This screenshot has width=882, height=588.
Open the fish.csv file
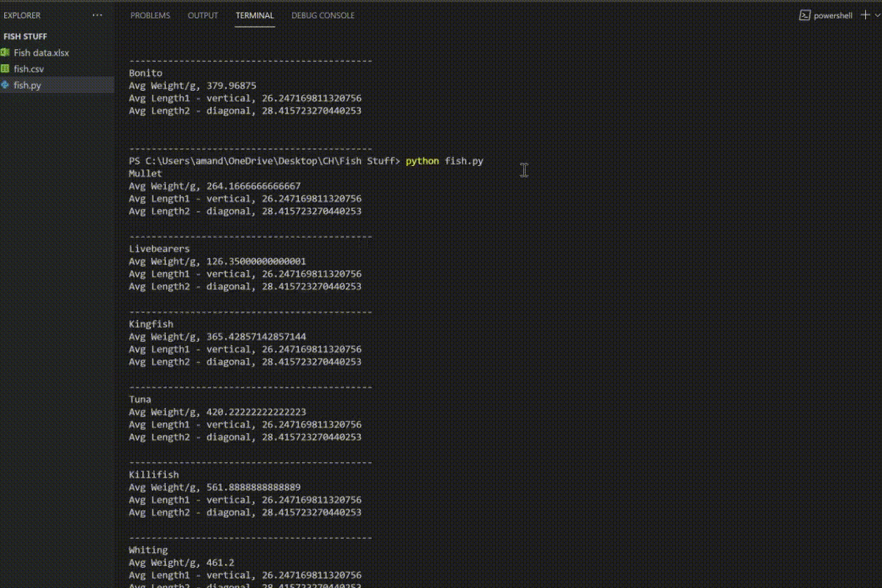29,69
